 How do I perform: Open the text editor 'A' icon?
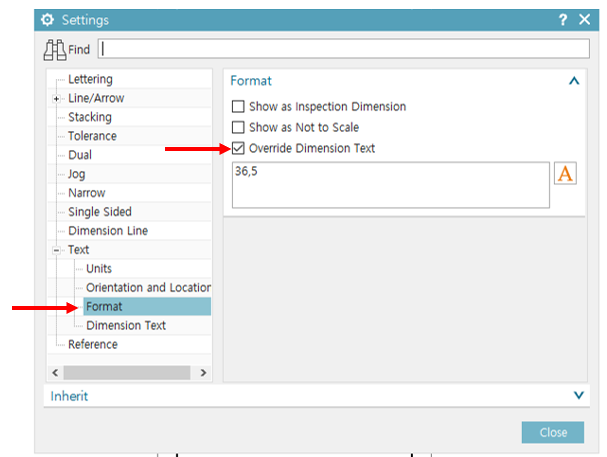[x=565, y=174]
